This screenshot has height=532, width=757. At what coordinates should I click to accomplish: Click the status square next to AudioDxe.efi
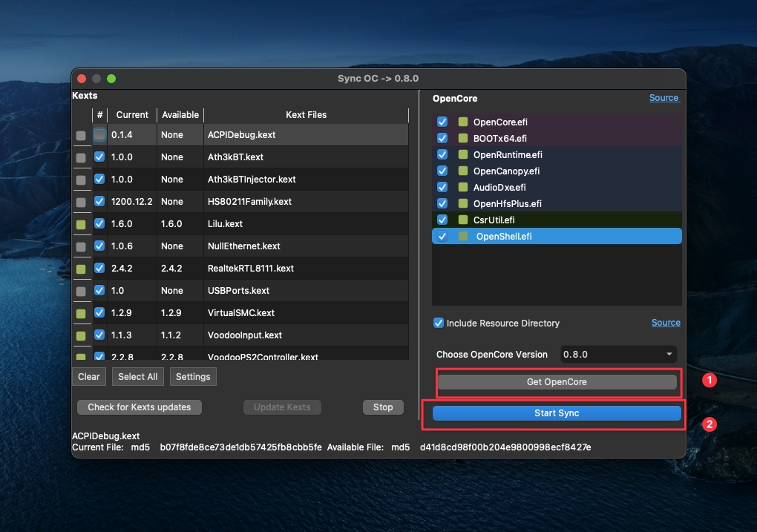pyautogui.click(x=463, y=187)
